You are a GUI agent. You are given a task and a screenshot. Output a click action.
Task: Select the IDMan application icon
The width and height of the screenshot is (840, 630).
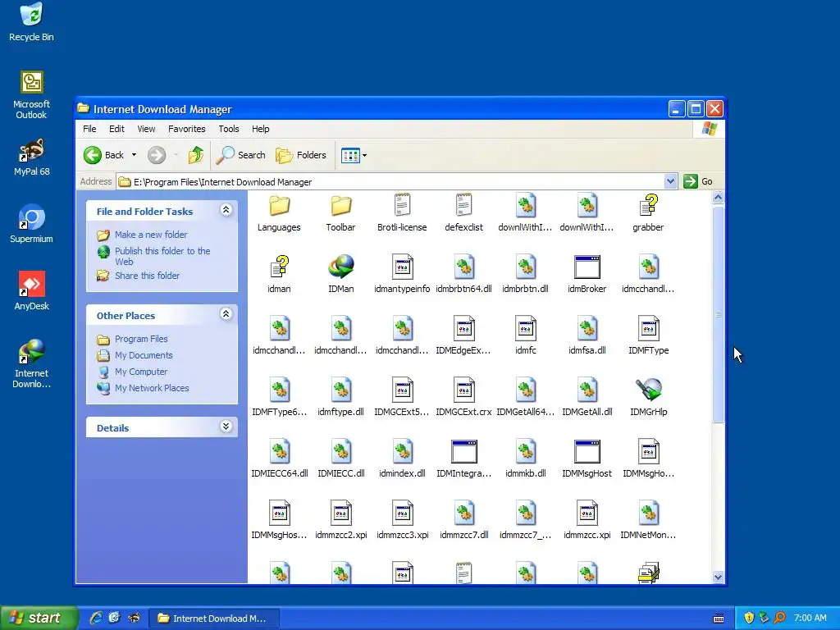pos(340,275)
